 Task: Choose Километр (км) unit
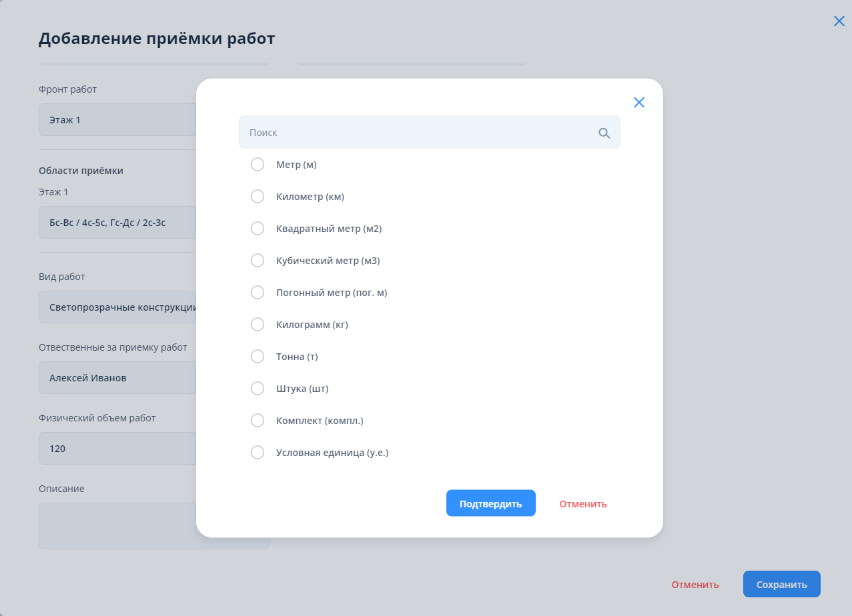point(258,197)
